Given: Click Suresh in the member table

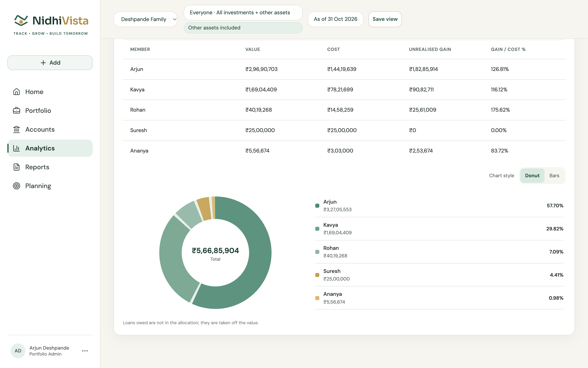Looking at the screenshot, I should point(138,130).
